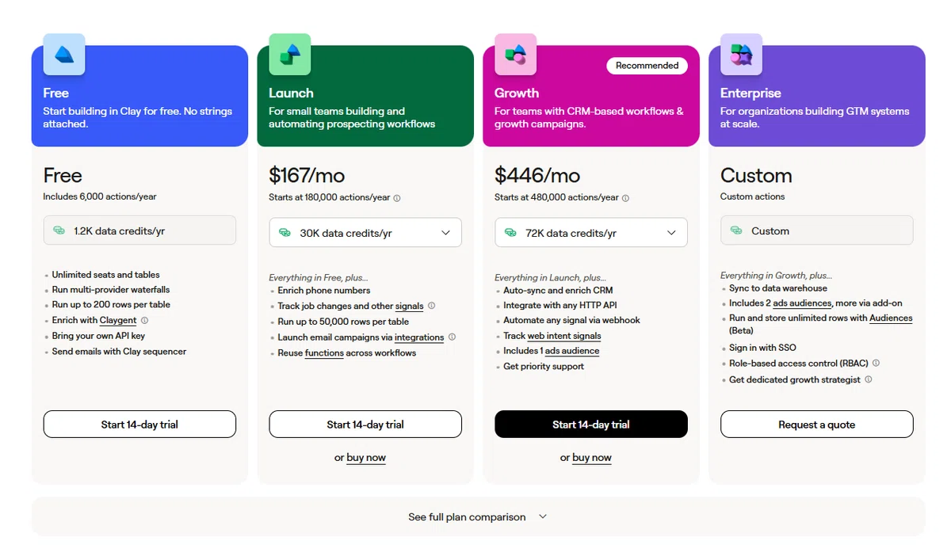Start 14-day trial for Free plan
Image resolution: width=951 pixels, height=560 pixels.
[x=139, y=425]
